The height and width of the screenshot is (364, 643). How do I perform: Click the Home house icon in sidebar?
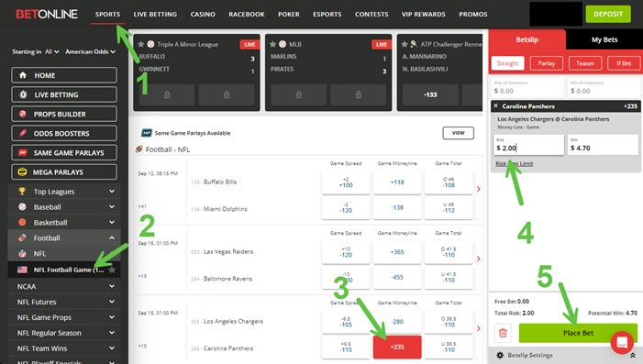[23, 75]
